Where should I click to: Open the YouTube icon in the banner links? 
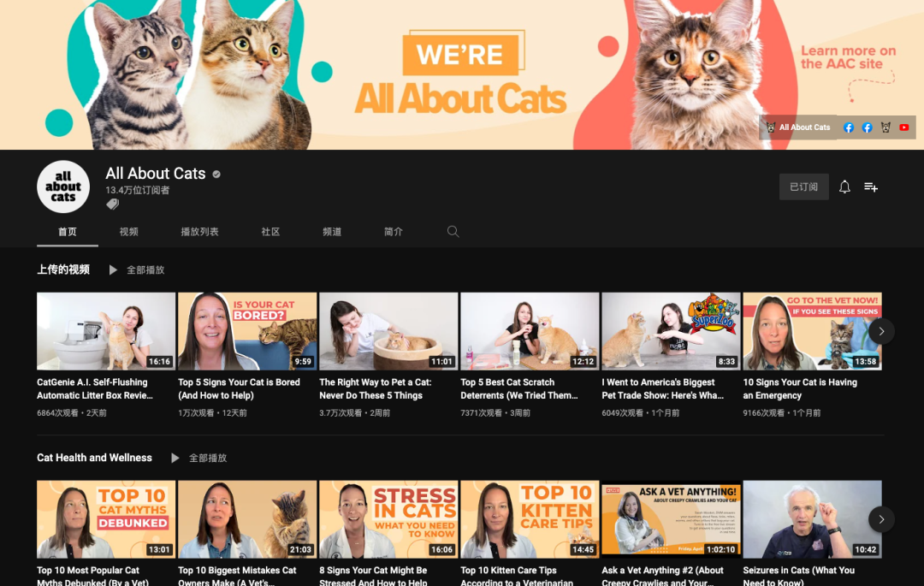[x=904, y=127]
